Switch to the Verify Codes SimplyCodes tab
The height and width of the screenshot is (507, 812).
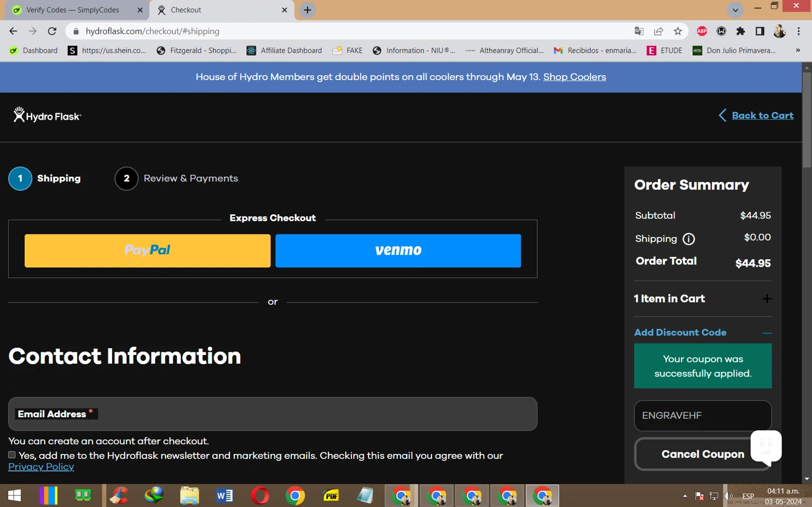click(x=73, y=10)
